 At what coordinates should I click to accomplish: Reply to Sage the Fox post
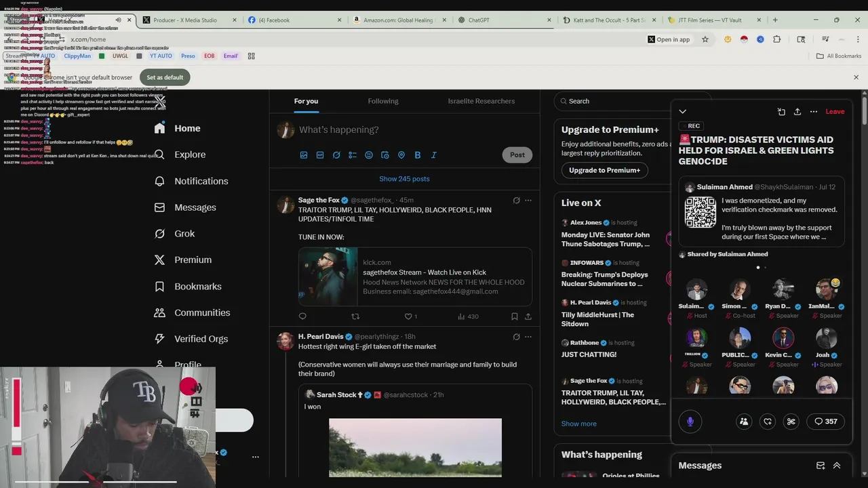[x=302, y=317]
